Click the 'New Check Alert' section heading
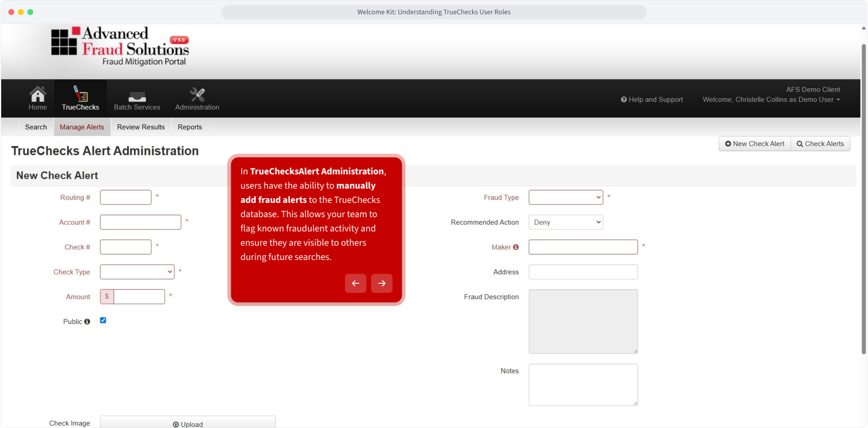 57,176
